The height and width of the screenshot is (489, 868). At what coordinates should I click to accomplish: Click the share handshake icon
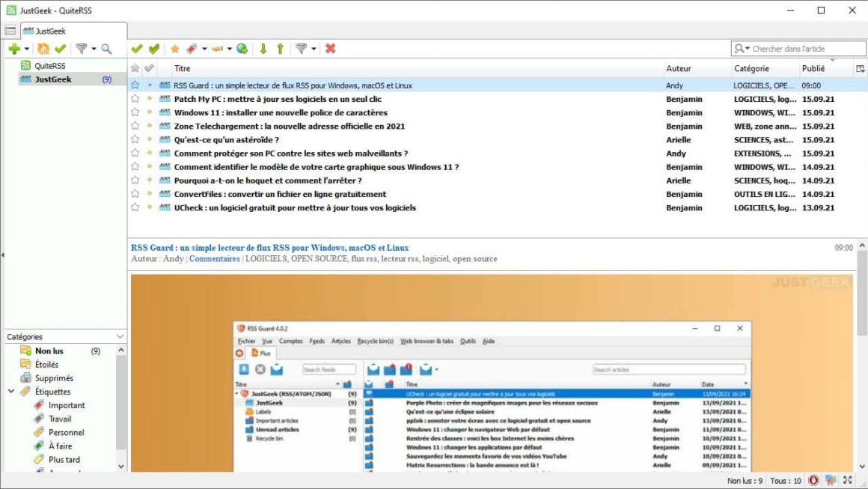click(x=217, y=49)
